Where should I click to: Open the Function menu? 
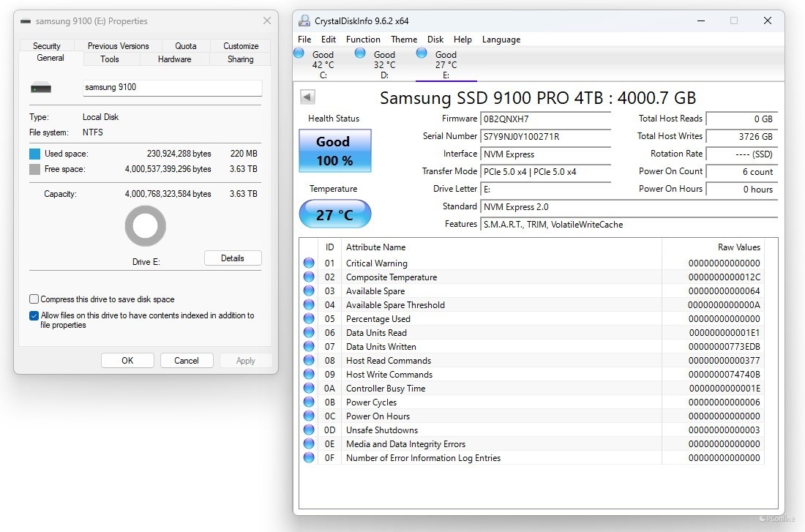pos(363,40)
